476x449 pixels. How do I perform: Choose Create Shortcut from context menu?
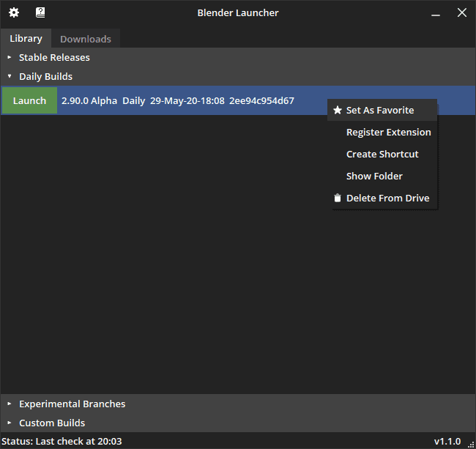click(x=382, y=155)
